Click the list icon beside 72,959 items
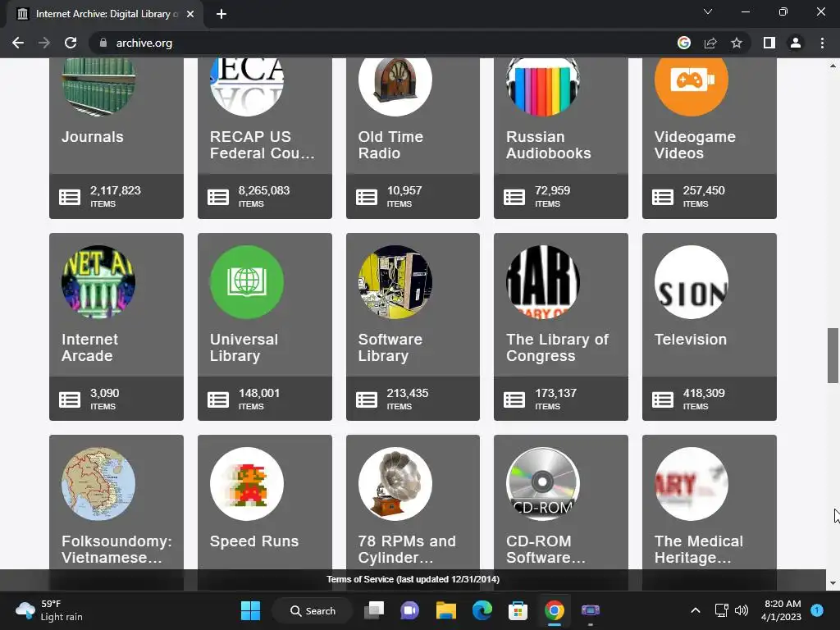 click(x=514, y=197)
